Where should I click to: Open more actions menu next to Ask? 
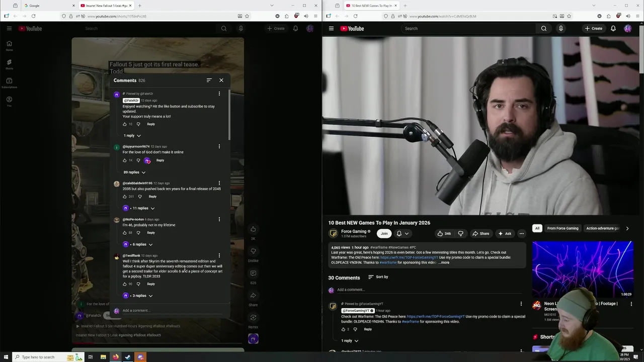click(522, 233)
